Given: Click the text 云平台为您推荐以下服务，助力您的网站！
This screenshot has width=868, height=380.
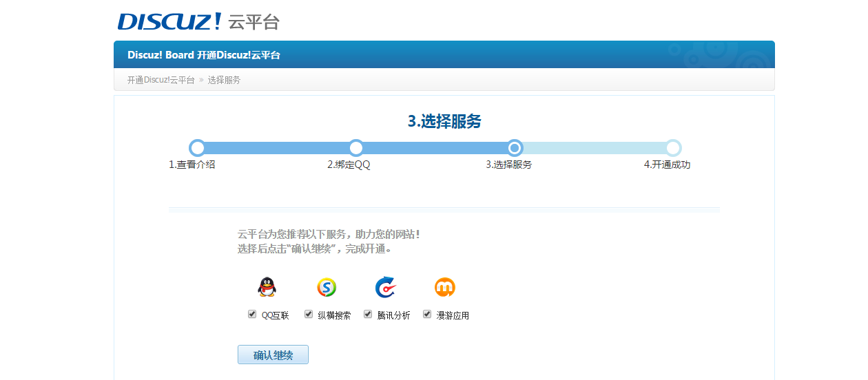Looking at the screenshot, I should tap(329, 234).
